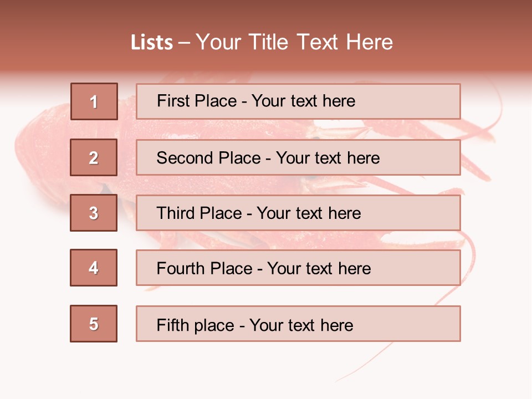Click the word 'Fifth' in last bar

(173, 325)
